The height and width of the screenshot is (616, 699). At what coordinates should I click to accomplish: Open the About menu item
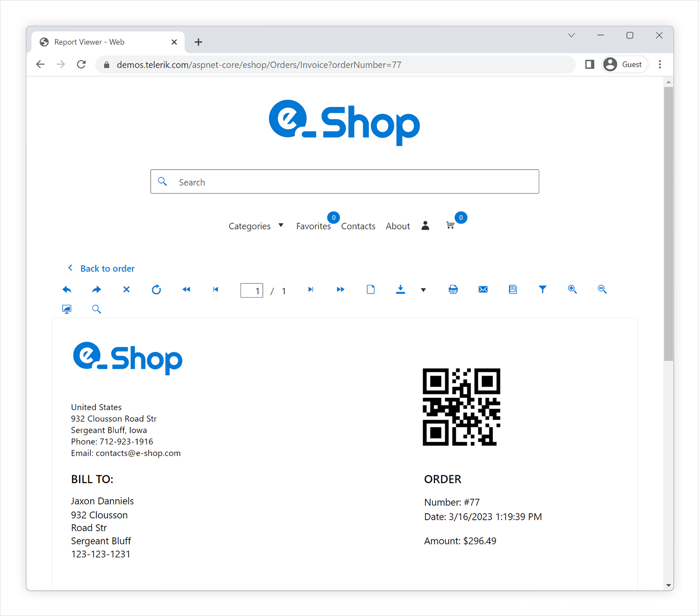point(398,226)
